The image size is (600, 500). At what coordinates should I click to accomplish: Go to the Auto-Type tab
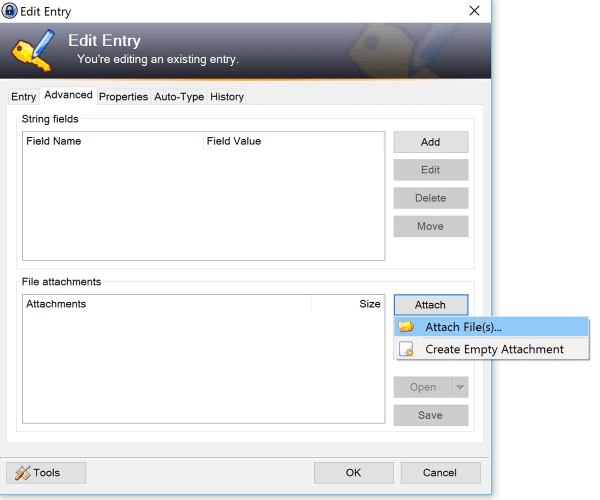[x=179, y=97]
